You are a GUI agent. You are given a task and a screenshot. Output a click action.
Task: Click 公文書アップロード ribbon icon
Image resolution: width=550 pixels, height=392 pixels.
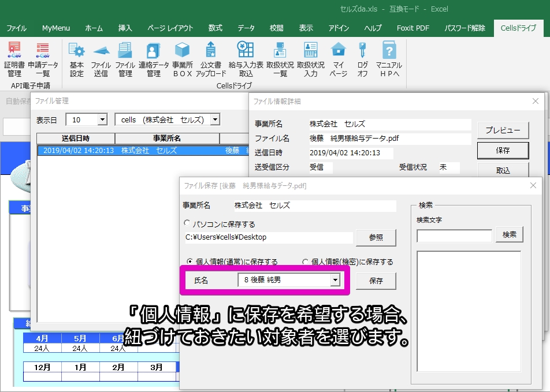211,59
